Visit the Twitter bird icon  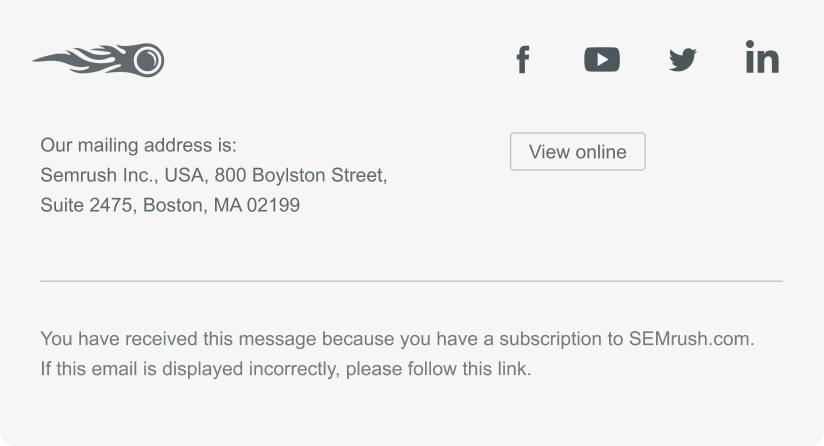[683, 60]
